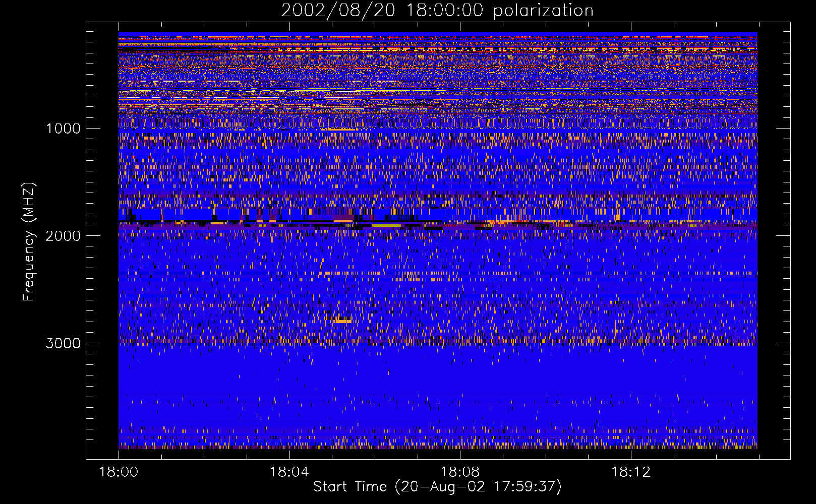
Task: Click the 18:00 time tick label
Action: (x=119, y=472)
